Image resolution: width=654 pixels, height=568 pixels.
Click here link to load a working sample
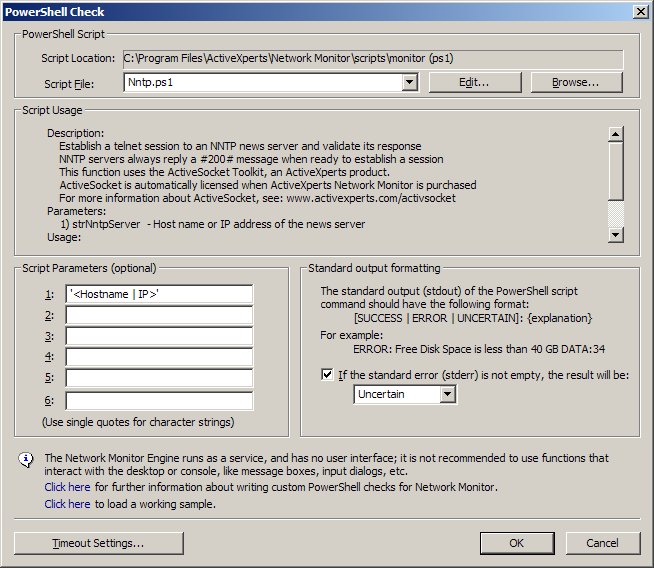[67, 504]
